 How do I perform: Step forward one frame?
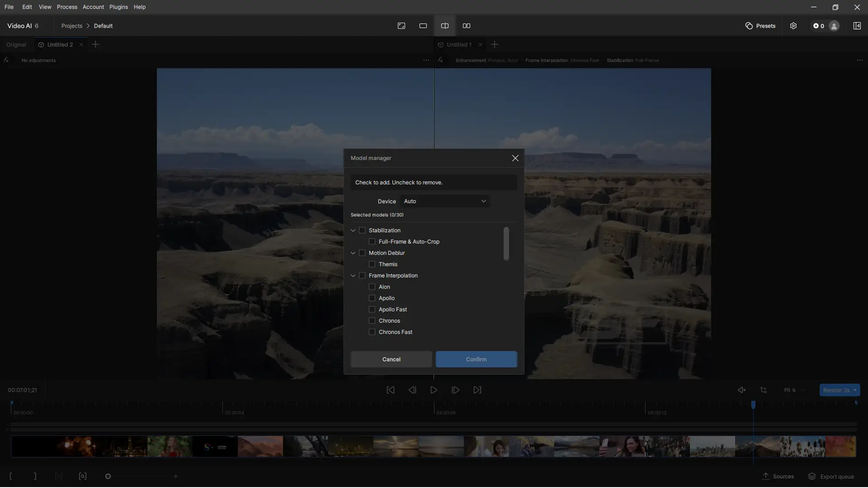click(x=456, y=390)
